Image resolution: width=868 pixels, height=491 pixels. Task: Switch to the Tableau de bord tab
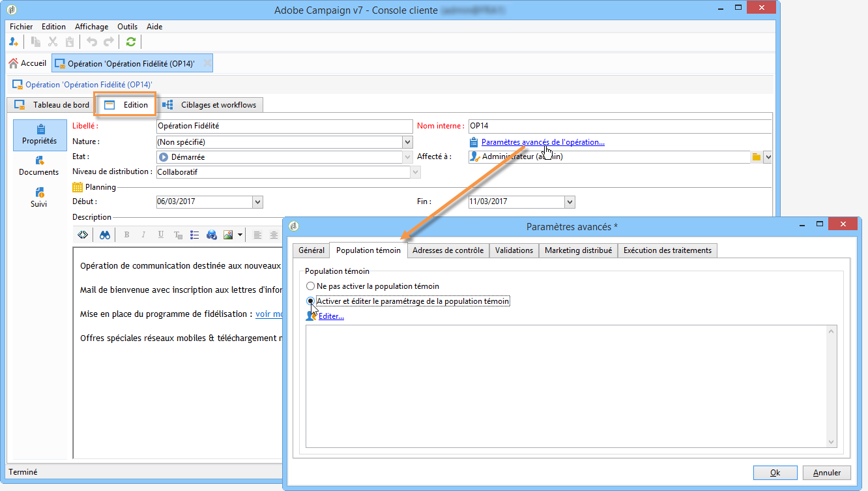pyautogui.click(x=52, y=104)
